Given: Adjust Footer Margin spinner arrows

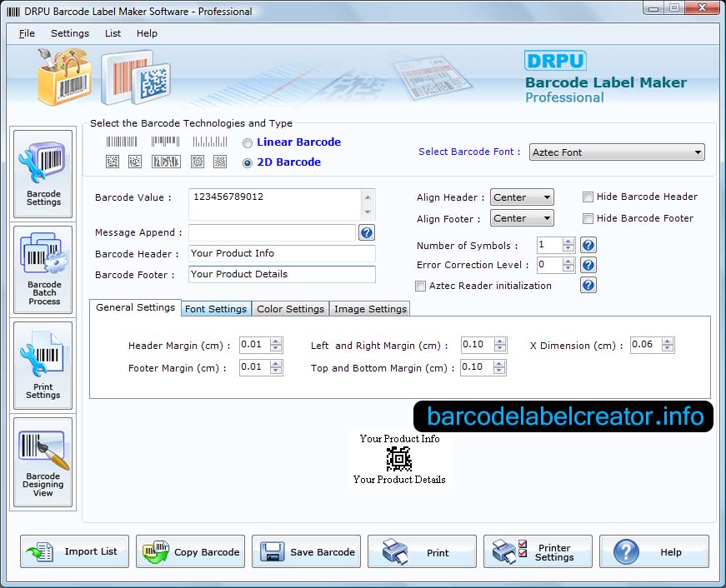Looking at the screenshot, I should pos(276,367).
